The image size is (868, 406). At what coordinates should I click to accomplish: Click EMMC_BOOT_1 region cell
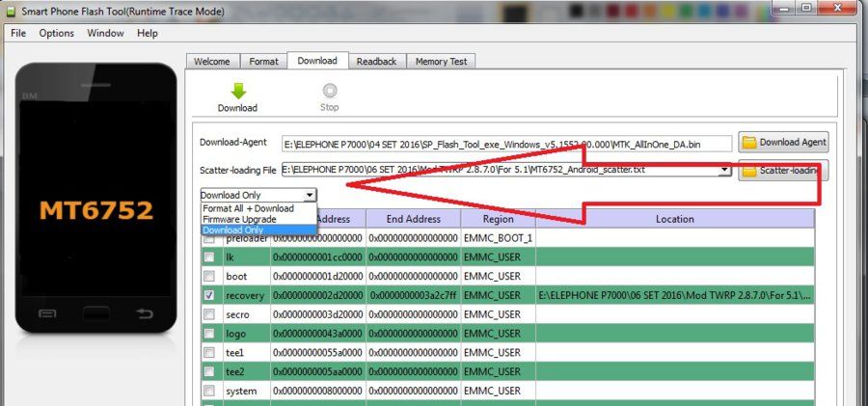(x=499, y=238)
